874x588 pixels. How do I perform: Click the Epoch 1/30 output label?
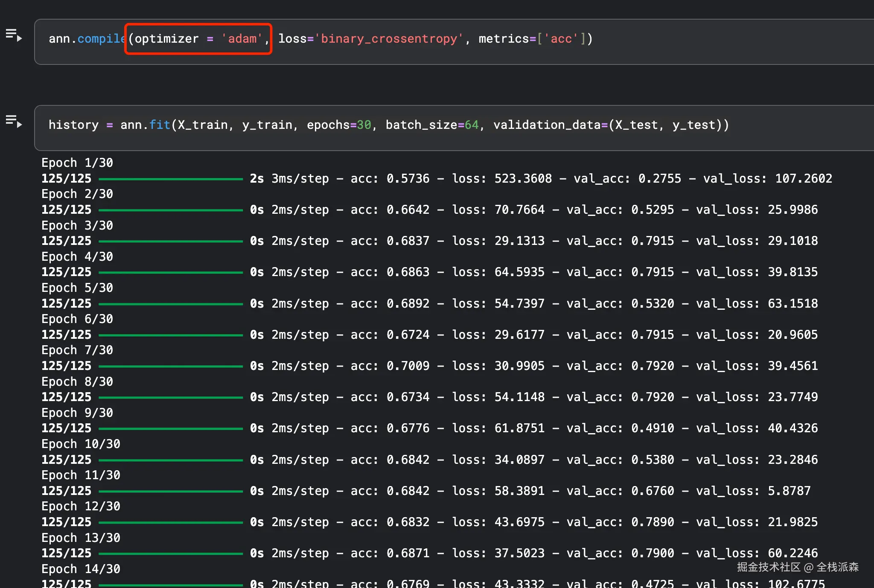click(x=77, y=163)
